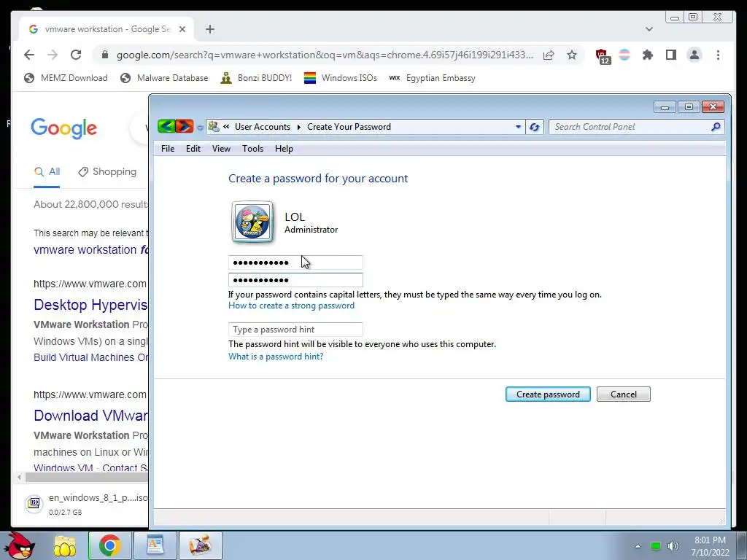This screenshot has height=560, width=747.
Task: Select the Shopping tab in Google results
Action: tap(107, 172)
